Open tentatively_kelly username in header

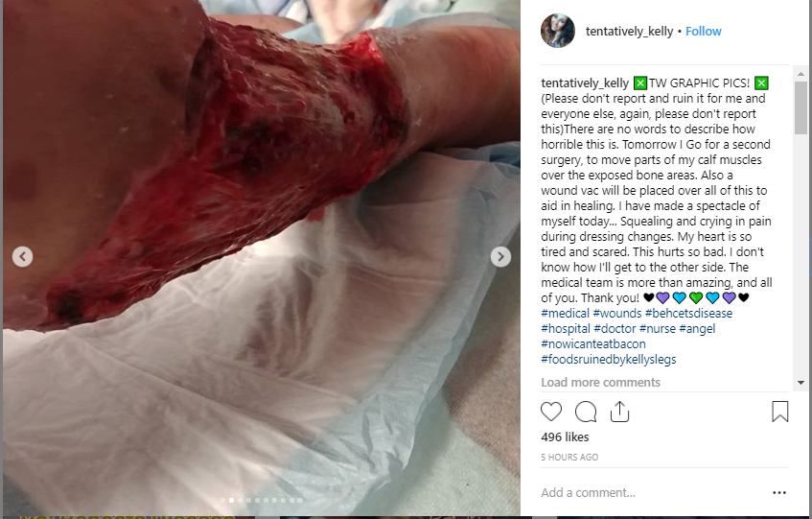click(629, 31)
